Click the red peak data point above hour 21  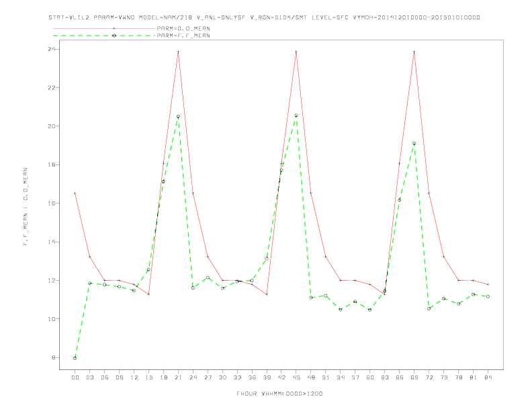(x=178, y=52)
